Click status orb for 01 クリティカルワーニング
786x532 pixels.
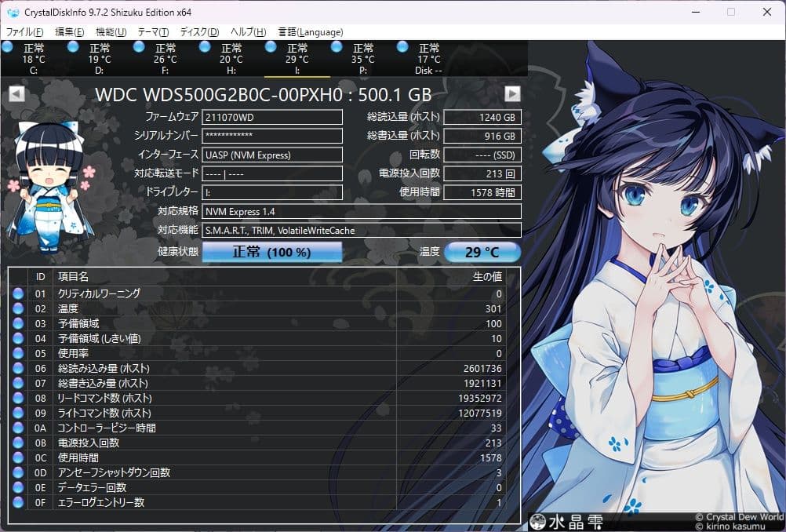18,293
